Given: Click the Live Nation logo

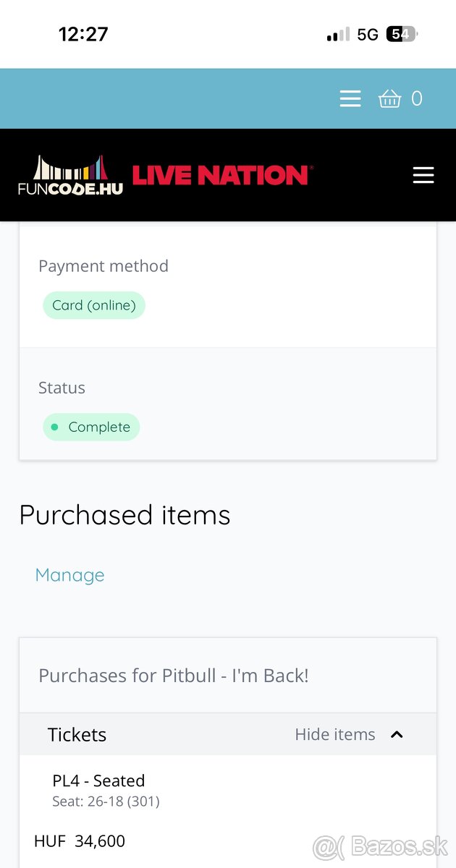Looking at the screenshot, I should point(221,175).
